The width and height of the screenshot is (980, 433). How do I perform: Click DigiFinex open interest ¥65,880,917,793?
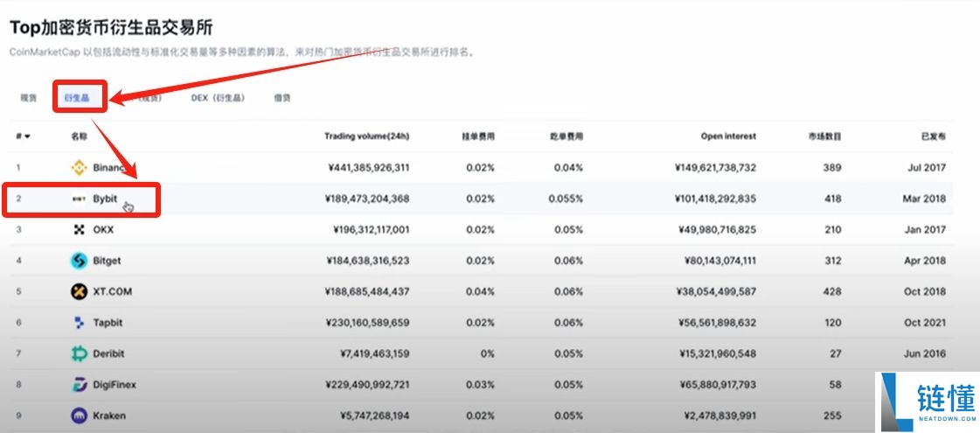click(718, 385)
